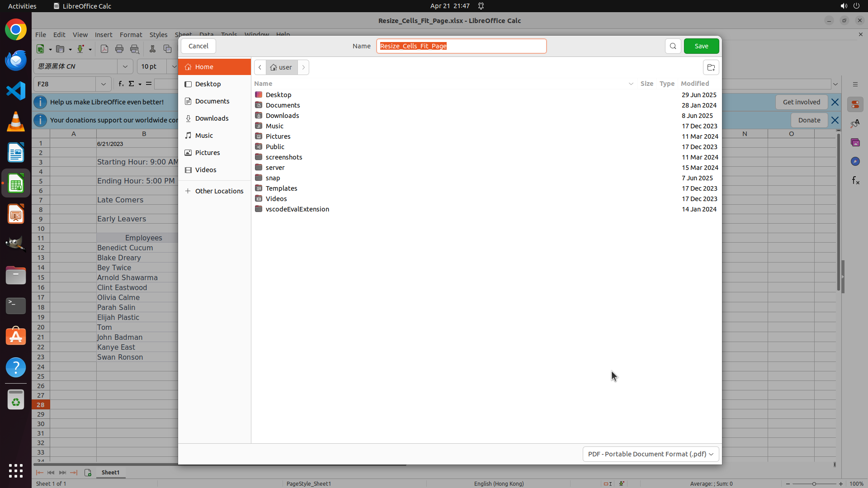Screen dimensions: 868x488
Task: Open the PDF file format dropdown
Action: click(x=651, y=454)
